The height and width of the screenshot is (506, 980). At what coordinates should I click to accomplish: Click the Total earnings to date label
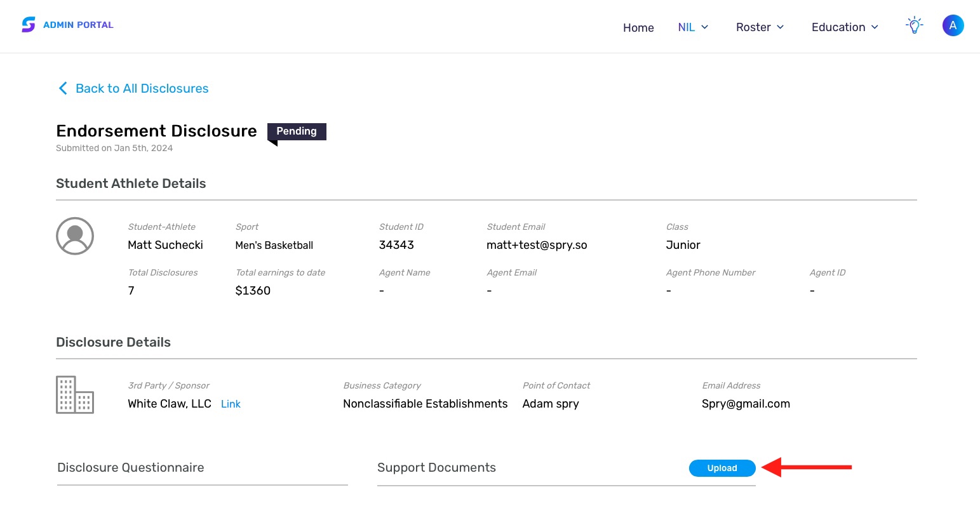[280, 272]
